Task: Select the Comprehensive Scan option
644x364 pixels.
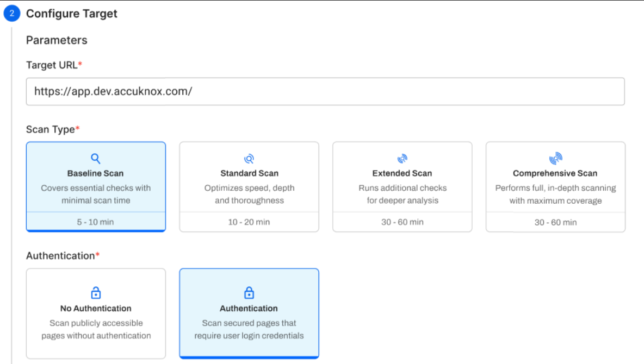Action: pos(555,185)
